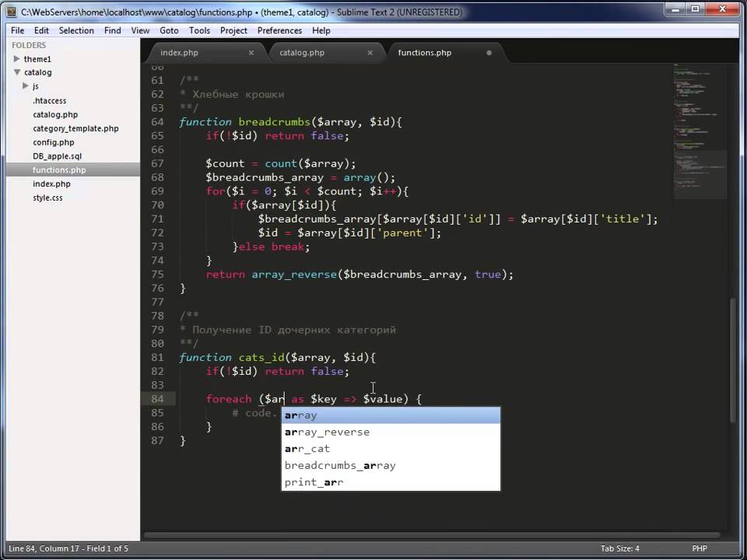Image resolution: width=747 pixels, height=560 pixels.
Task: Open the Find menu
Action: point(112,30)
